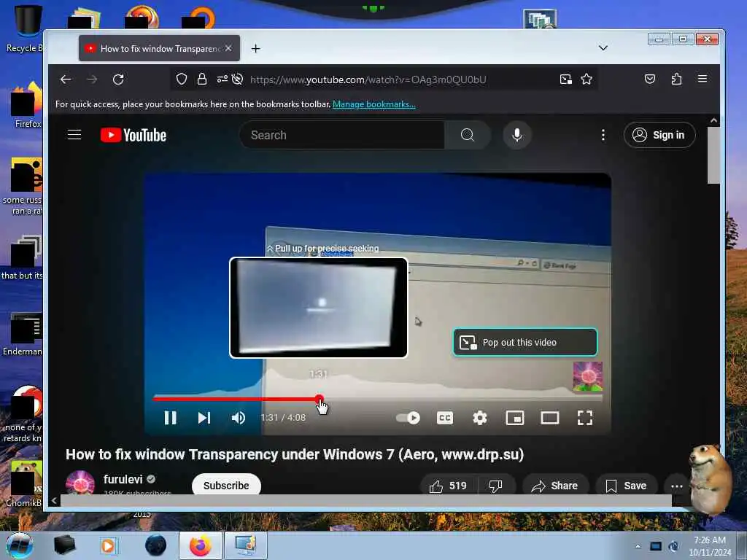Click the furulevi channel watermark in the player
Screen dimensions: 747x560
tap(587, 376)
